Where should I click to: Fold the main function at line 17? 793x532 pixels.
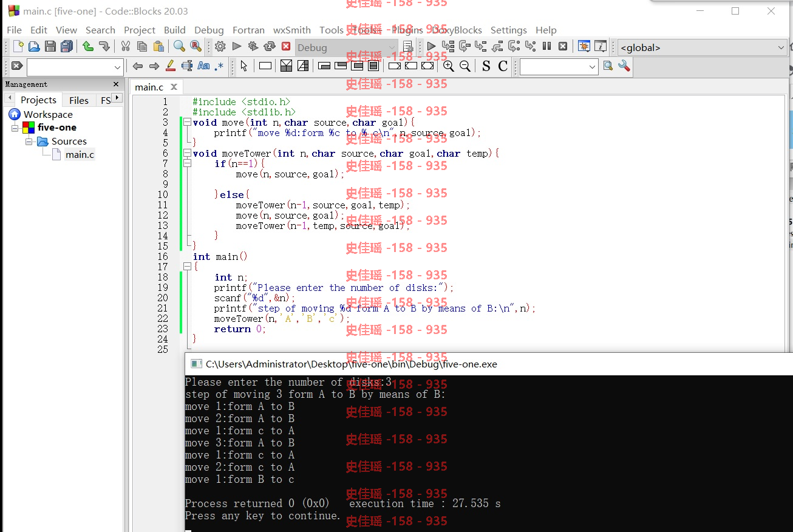coord(188,267)
